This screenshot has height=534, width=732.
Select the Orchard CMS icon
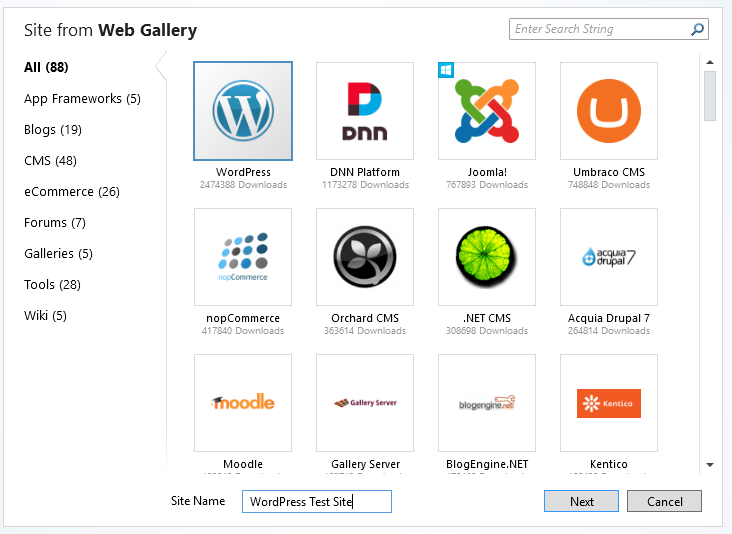pyautogui.click(x=365, y=257)
